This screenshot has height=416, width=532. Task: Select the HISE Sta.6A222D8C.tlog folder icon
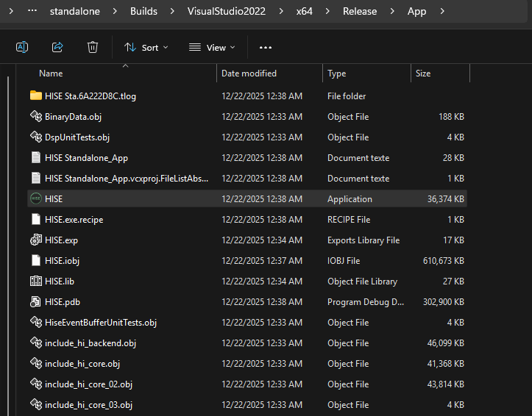(x=35, y=96)
